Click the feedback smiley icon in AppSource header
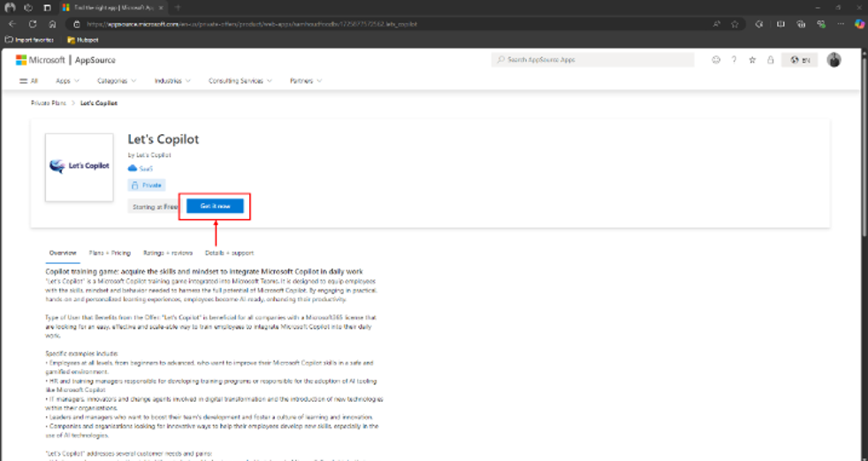This screenshot has width=868, height=461. [x=716, y=60]
